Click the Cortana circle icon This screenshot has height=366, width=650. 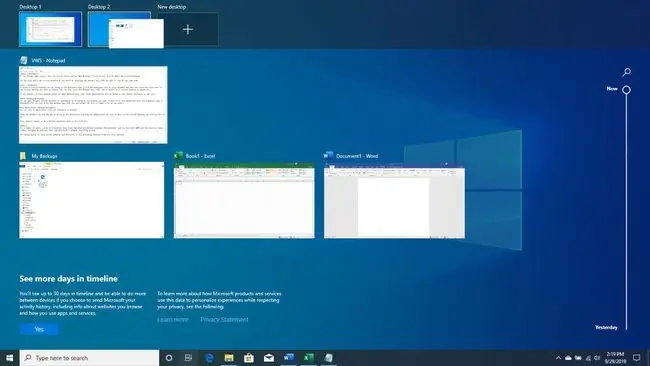[x=169, y=358]
